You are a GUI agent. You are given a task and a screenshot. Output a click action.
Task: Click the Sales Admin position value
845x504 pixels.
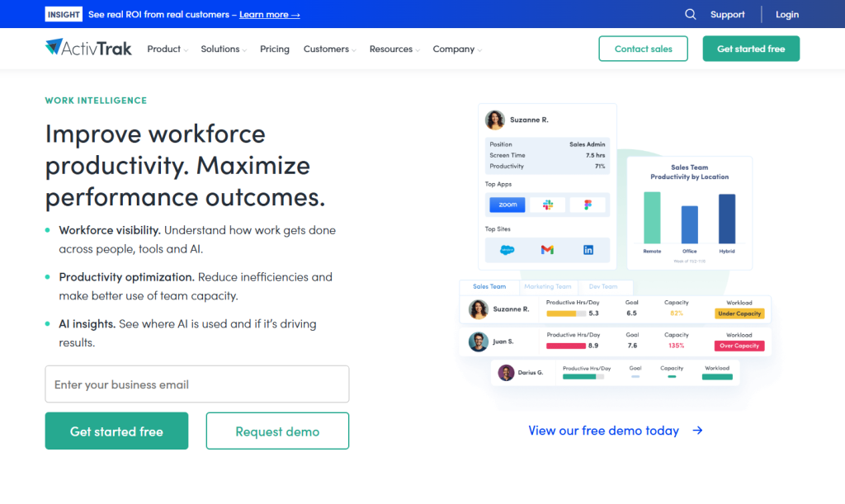coord(587,144)
